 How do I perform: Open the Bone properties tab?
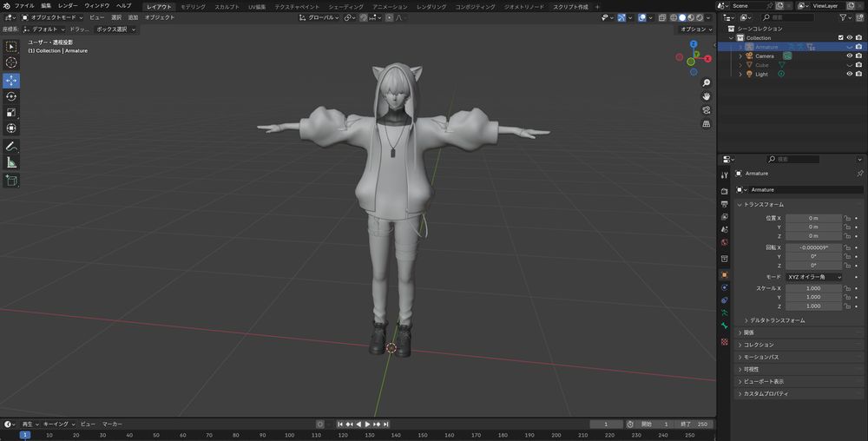point(724,326)
